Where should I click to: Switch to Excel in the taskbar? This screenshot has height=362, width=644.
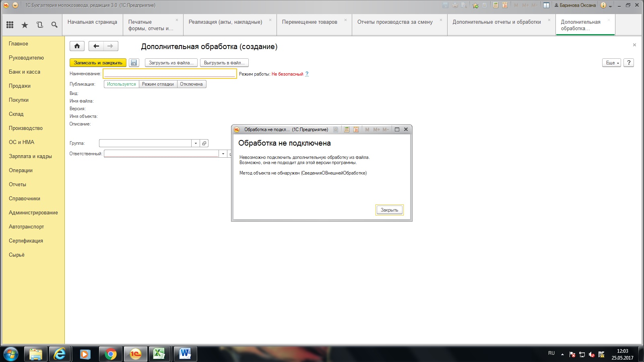point(160,354)
